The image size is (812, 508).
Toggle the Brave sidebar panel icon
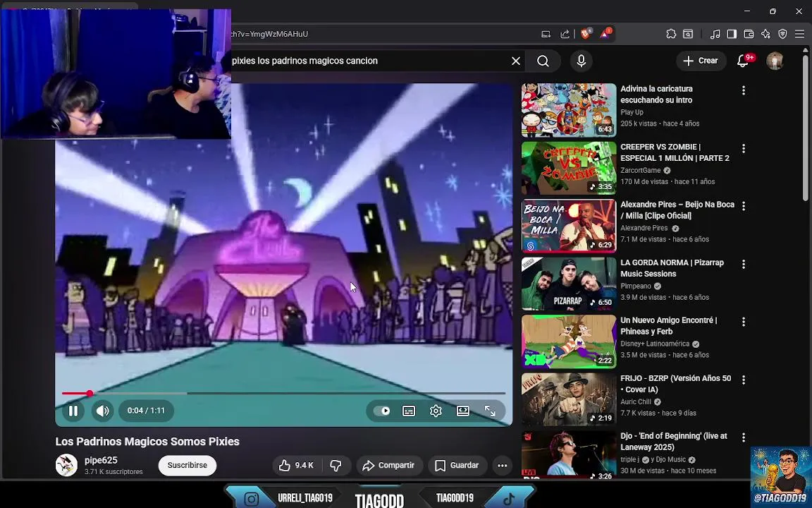[732, 34]
